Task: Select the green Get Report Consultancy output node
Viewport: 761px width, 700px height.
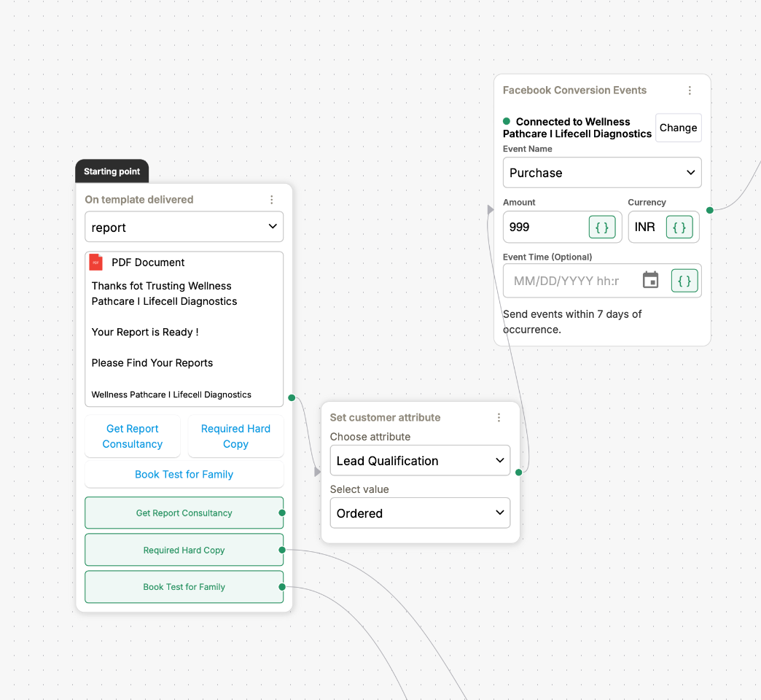Action: click(184, 513)
